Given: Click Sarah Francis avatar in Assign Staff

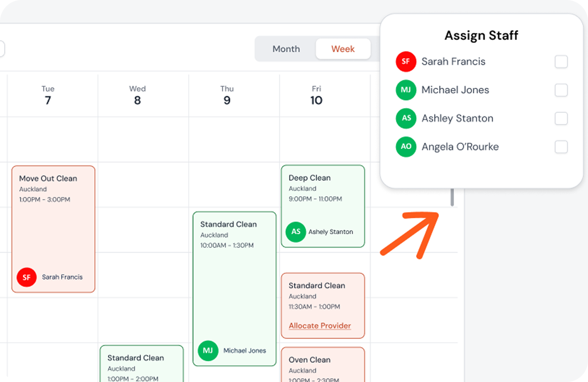Looking at the screenshot, I should pyautogui.click(x=406, y=62).
